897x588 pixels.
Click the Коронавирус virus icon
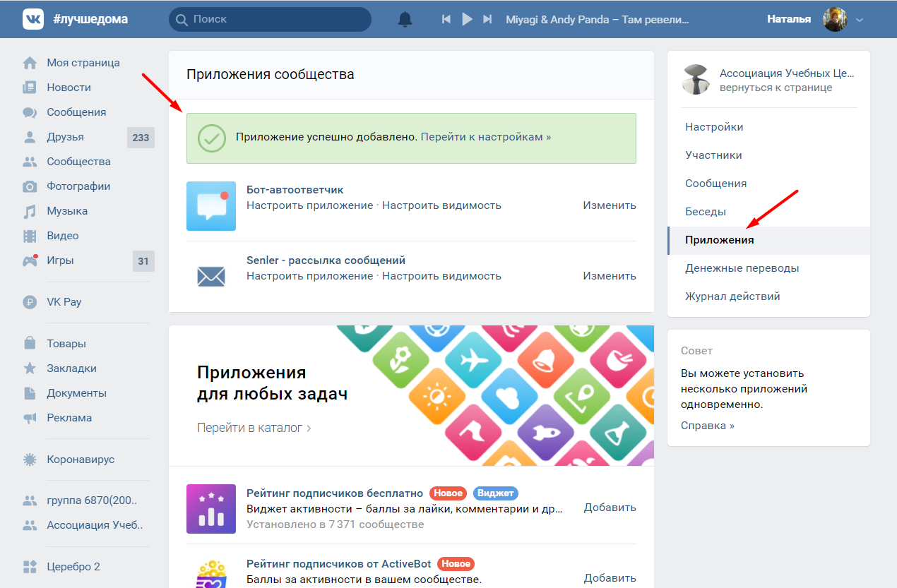pos(30,460)
